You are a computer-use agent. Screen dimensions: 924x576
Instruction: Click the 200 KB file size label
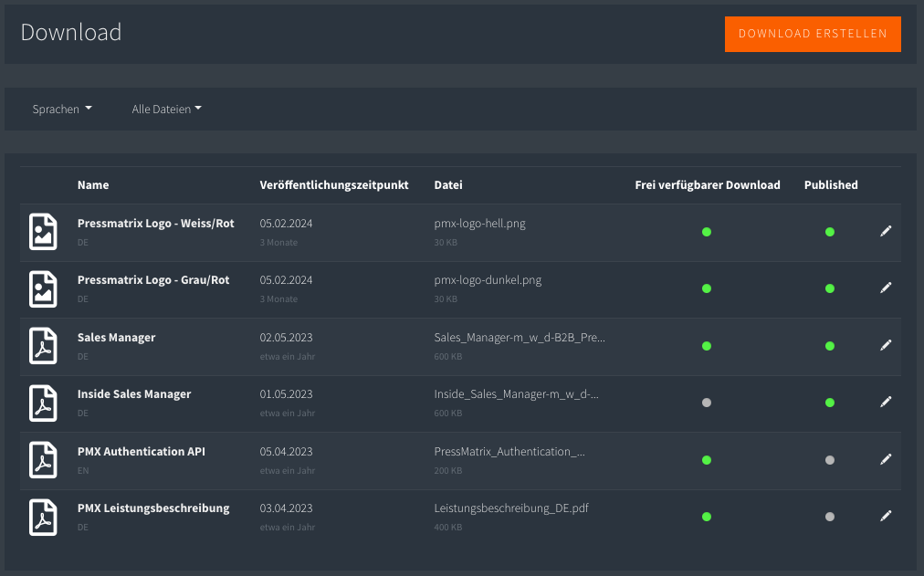coord(448,471)
